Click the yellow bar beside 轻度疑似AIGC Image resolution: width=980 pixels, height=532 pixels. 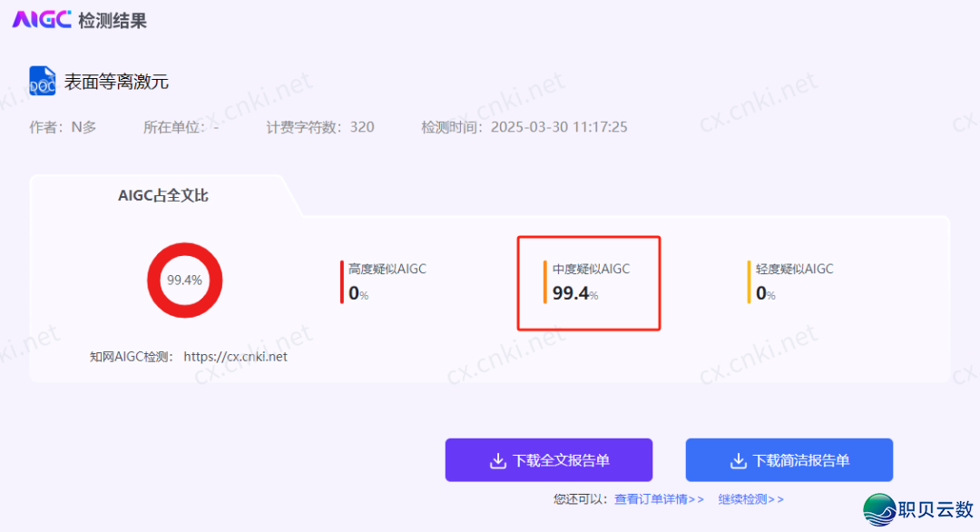click(749, 281)
